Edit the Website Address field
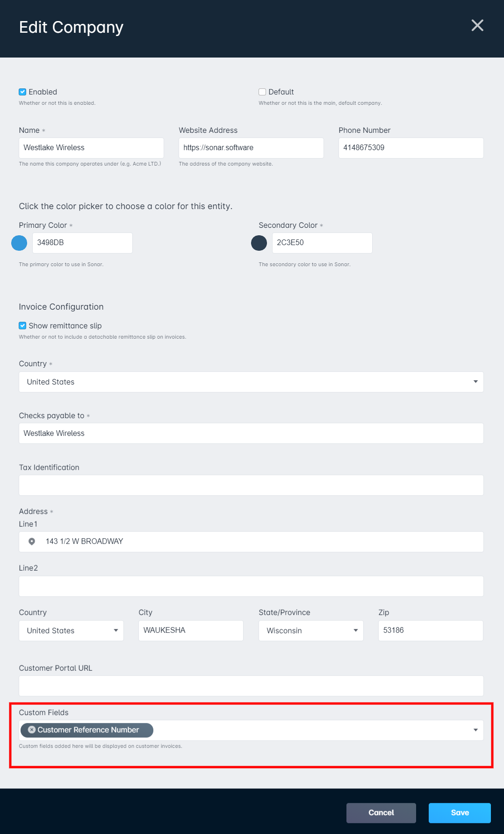504x834 pixels. click(x=251, y=148)
